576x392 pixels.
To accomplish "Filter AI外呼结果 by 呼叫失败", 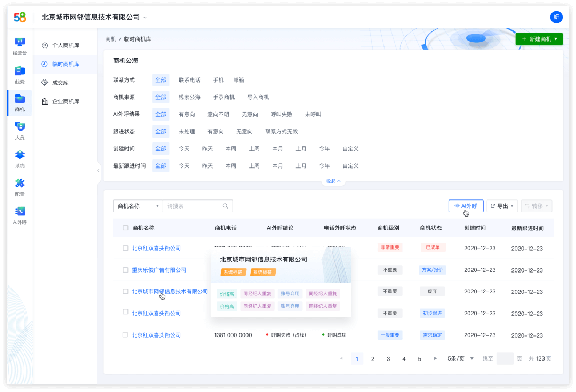I will tap(282, 114).
